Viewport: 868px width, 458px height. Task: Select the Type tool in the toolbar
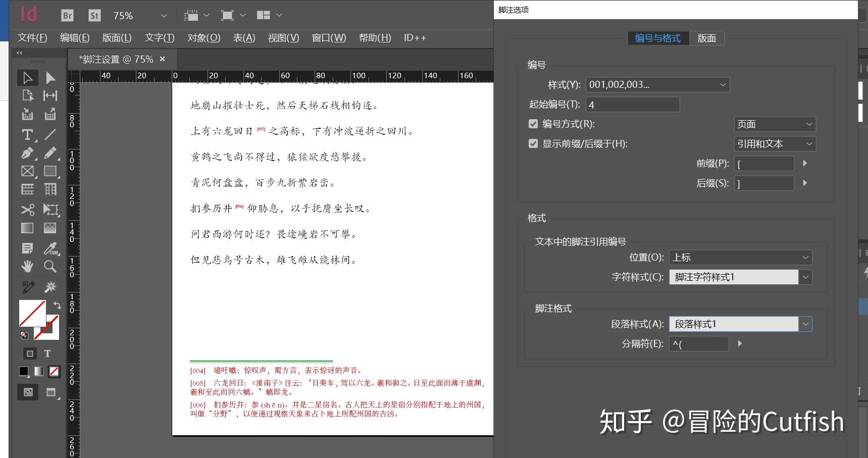26,135
